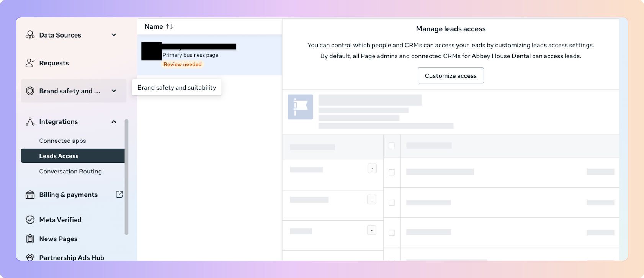
Task: Select the Primary business page row
Action: pyautogui.click(x=209, y=55)
